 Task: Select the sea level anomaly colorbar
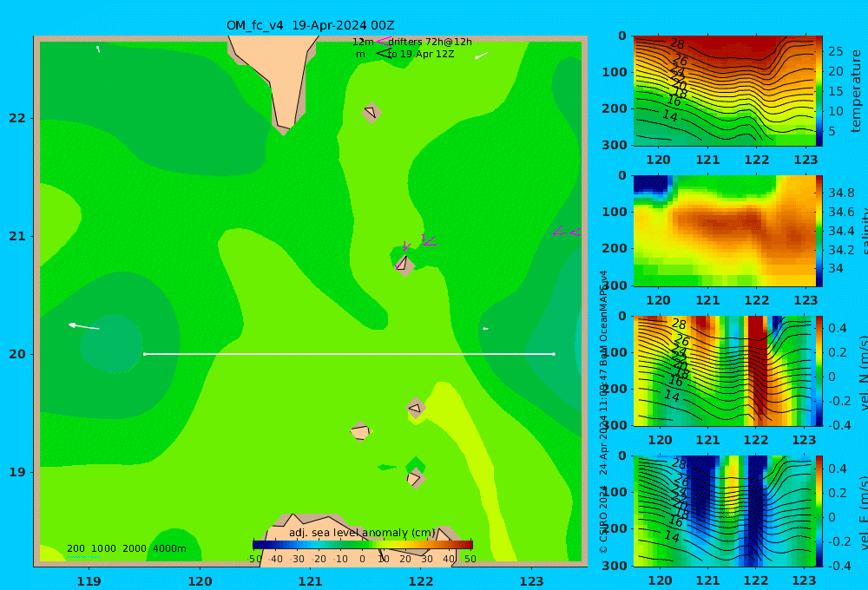click(x=363, y=544)
